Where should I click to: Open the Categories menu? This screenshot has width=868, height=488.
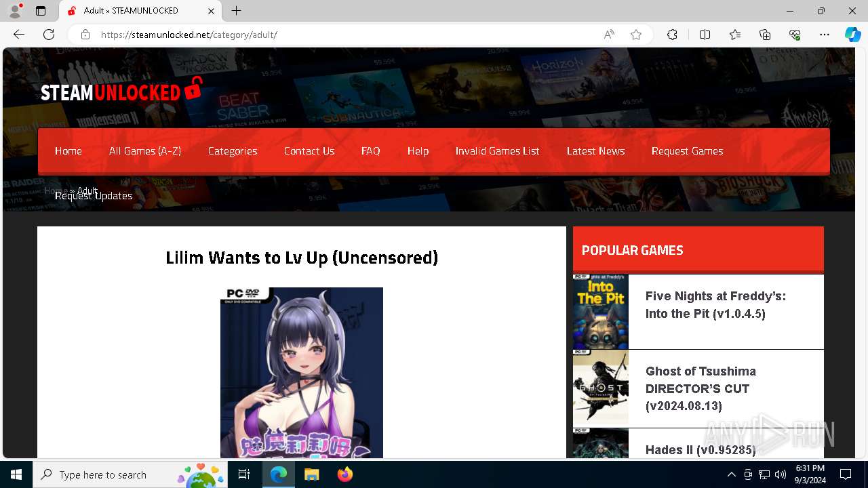coord(233,151)
